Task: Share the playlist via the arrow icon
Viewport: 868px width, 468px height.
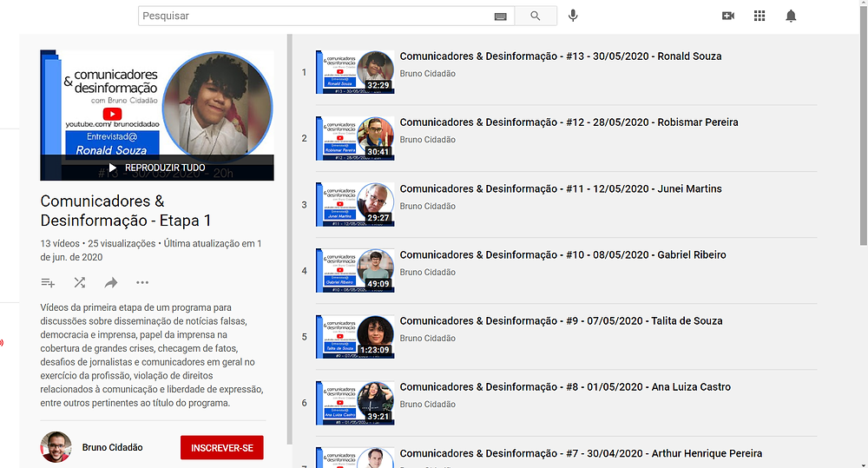Action: pos(111,283)
